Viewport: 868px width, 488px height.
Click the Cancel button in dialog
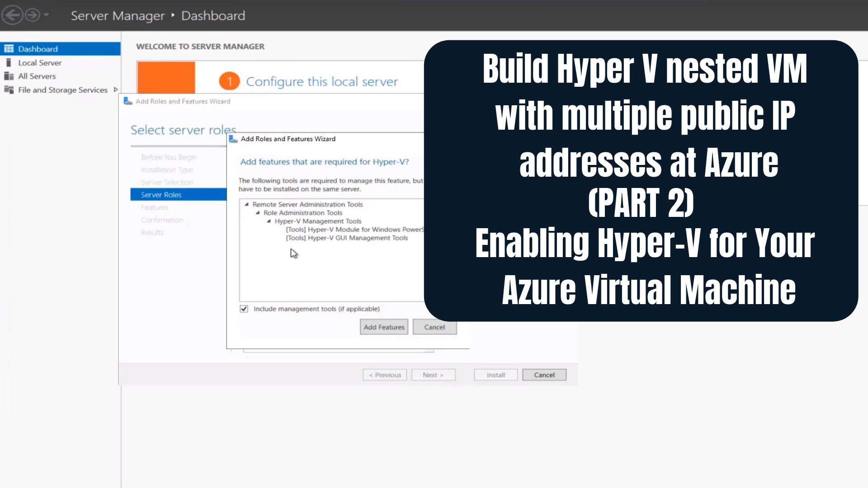point(434,327)
